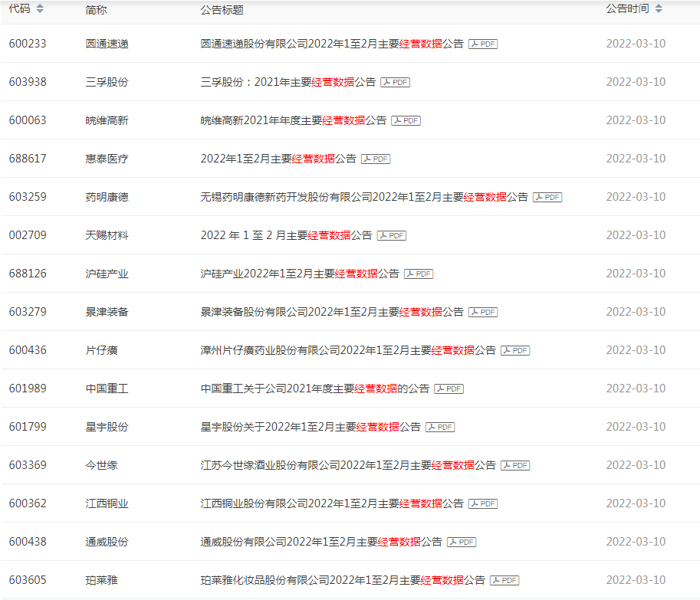This screenshot has width=700, height=600.
Task: Open 景津装备 announcement title link
Action: point(332,312)
